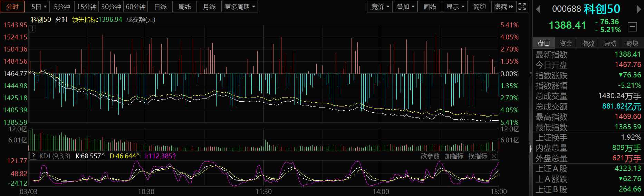Collapse the right quote panel arrow
This screenshot has width=644, height=196.
(531, 149)
